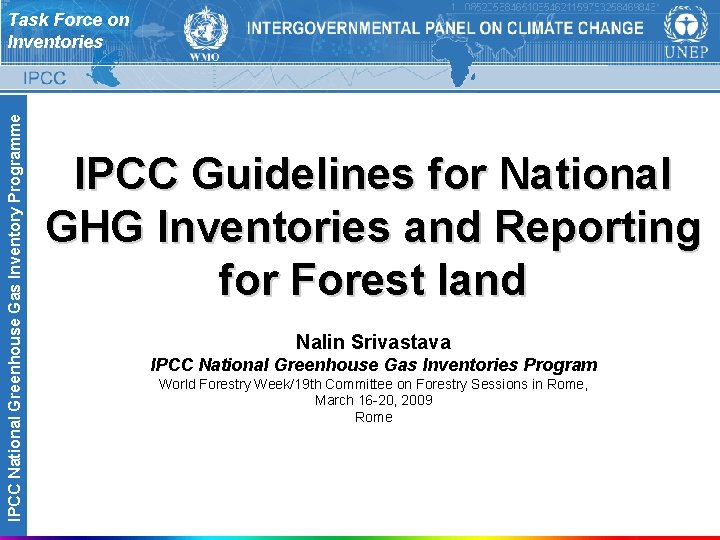This screenshot has width=720, height=540.
Task: Select the author name 'Nalin Srivastava'
Action: click(x=373, y=342)
